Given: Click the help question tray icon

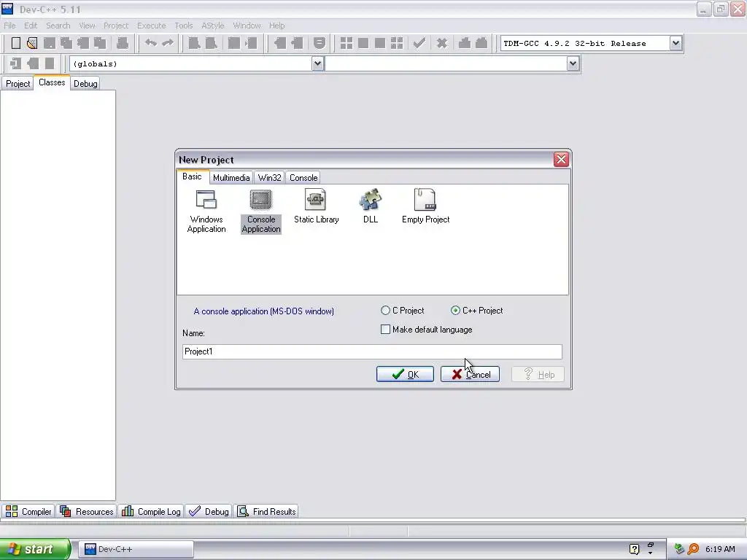Looking at the screenshot, I should pos(634,549).
